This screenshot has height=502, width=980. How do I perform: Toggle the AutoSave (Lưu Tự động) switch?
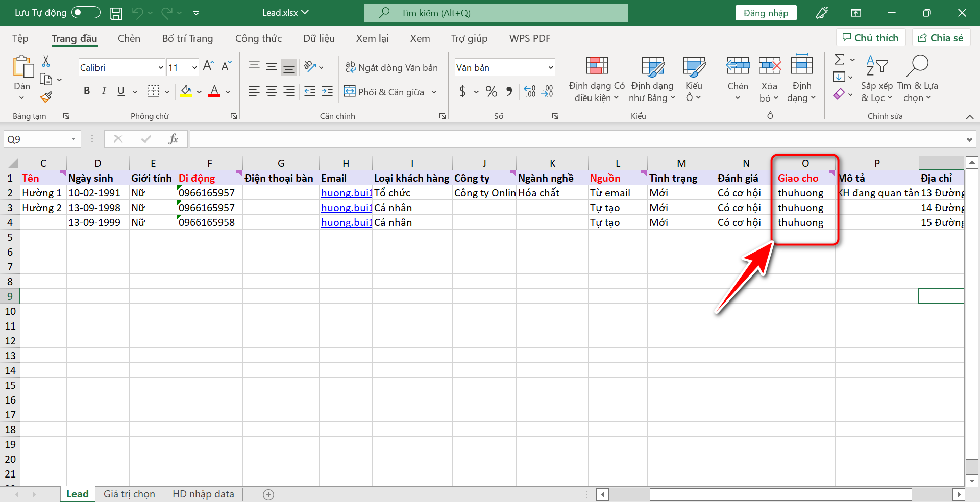point(86,13)
